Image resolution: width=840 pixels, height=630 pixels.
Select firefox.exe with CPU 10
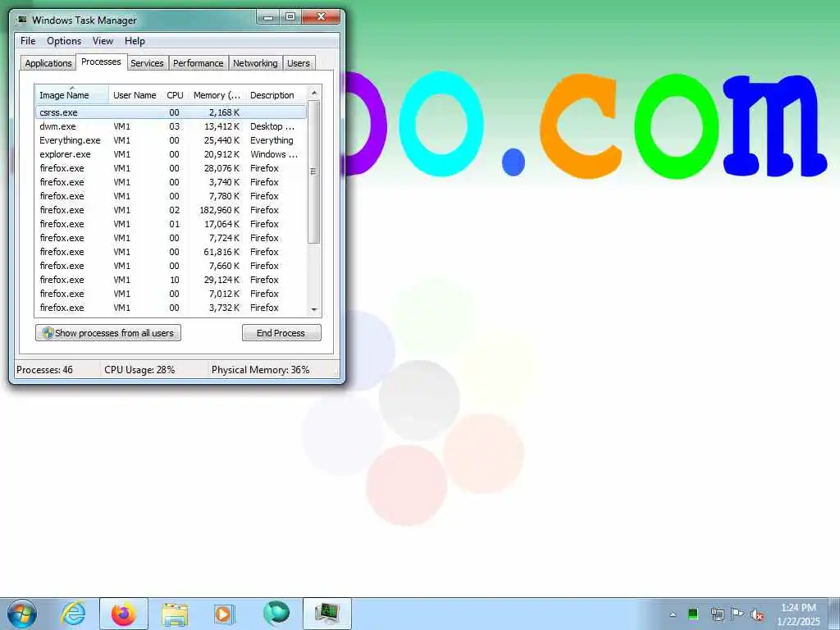click(x=171, y=280)
